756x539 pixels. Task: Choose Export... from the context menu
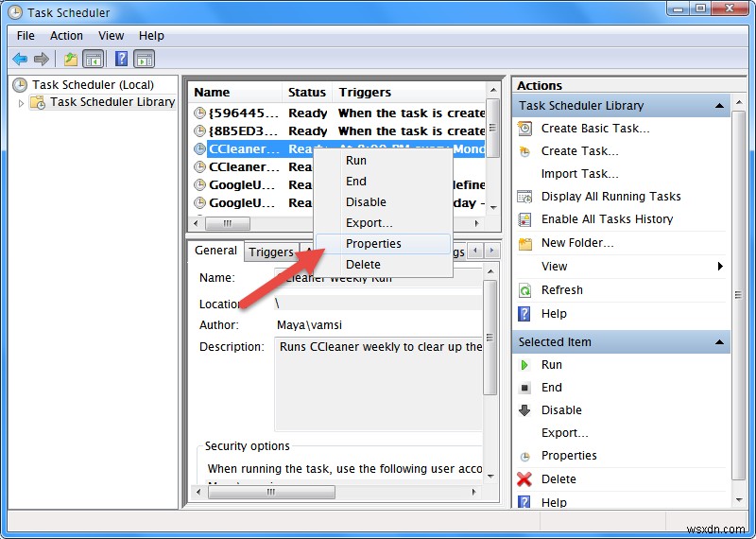pos(384,223)
